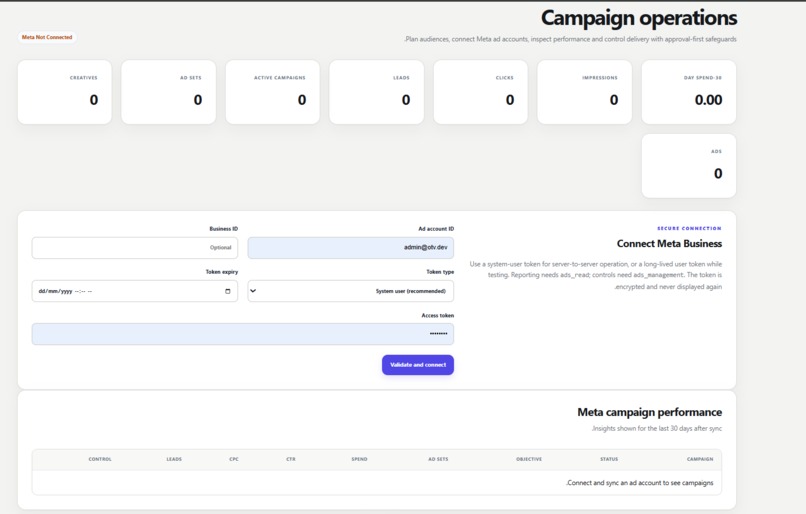
Task: Click the Control column header
Action: coord(100,459)
